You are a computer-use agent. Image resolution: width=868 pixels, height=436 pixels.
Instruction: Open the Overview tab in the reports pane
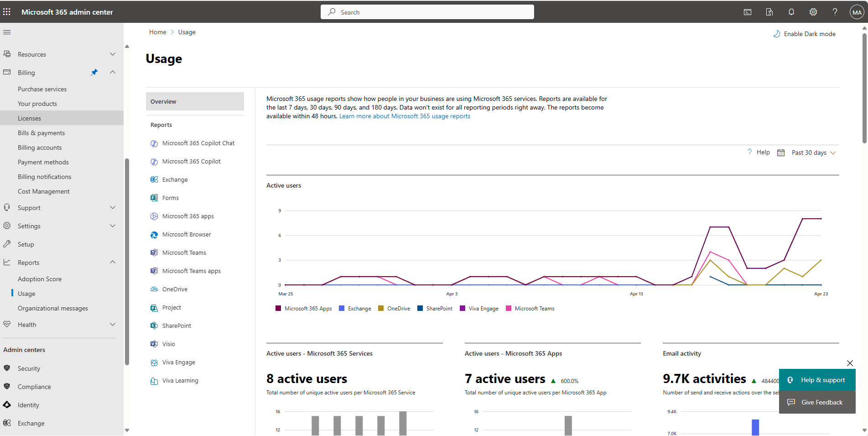[163, 101]
